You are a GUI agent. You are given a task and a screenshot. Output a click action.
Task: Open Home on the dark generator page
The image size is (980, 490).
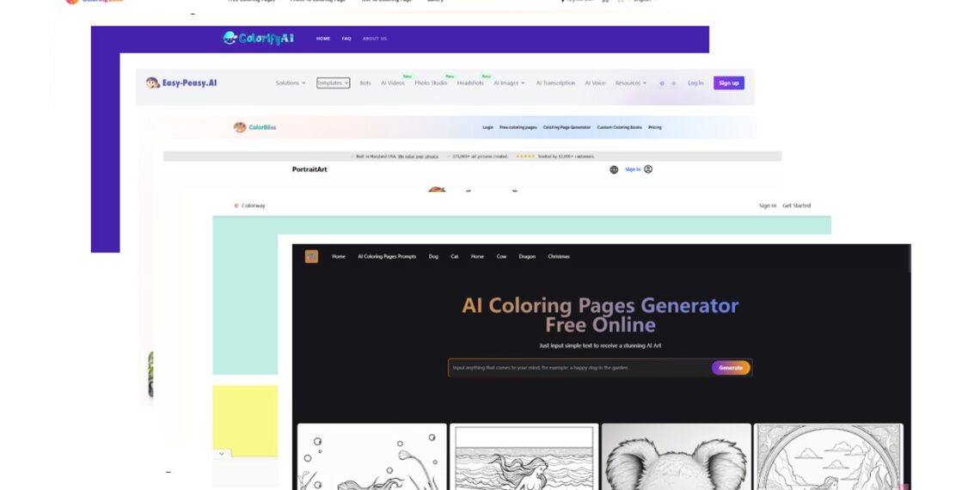click(339, 256)
